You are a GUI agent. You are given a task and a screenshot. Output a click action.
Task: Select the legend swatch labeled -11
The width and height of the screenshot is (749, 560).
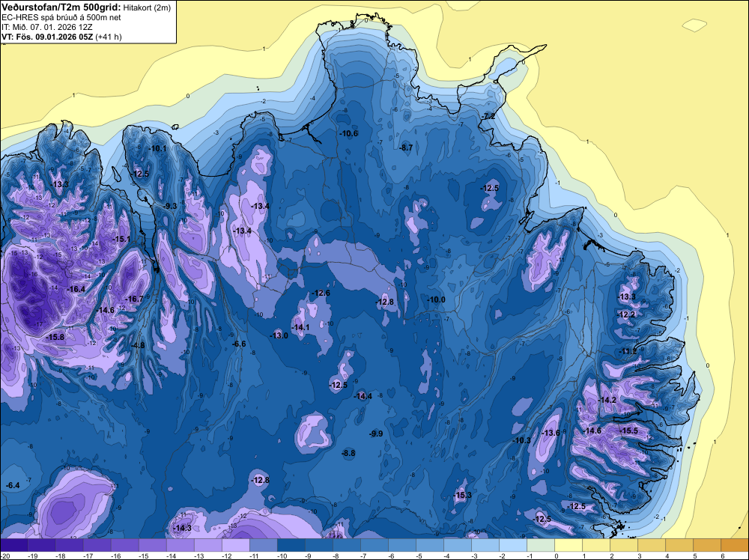[x=263, y=545]
